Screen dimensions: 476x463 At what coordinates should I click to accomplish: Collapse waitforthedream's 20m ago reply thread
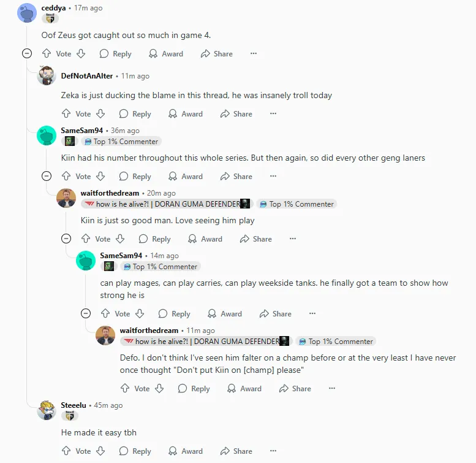(66, 239)
